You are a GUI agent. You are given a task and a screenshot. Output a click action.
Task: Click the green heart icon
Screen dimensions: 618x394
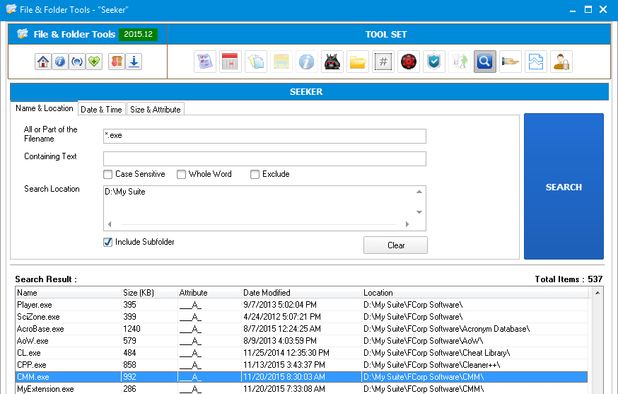coord(94,61)
